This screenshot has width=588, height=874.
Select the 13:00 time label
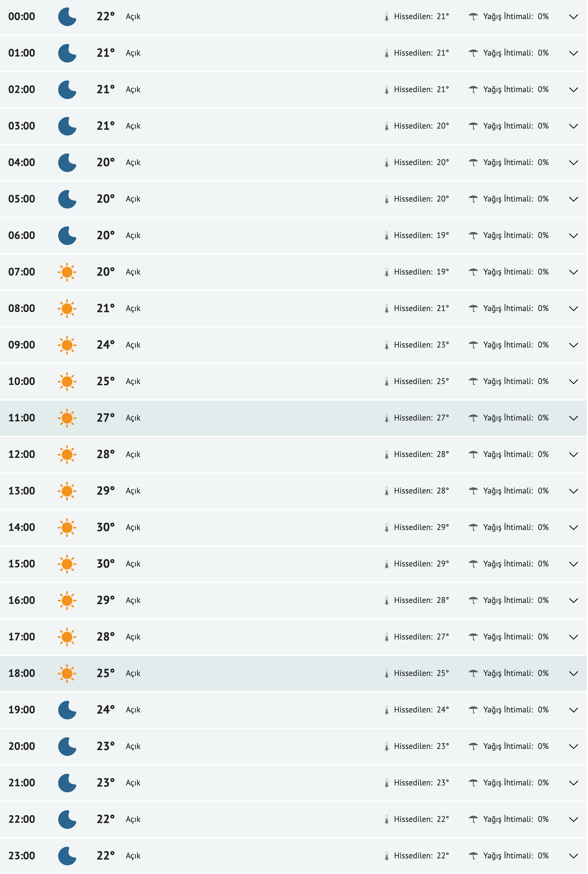click(x=22, y=491)
